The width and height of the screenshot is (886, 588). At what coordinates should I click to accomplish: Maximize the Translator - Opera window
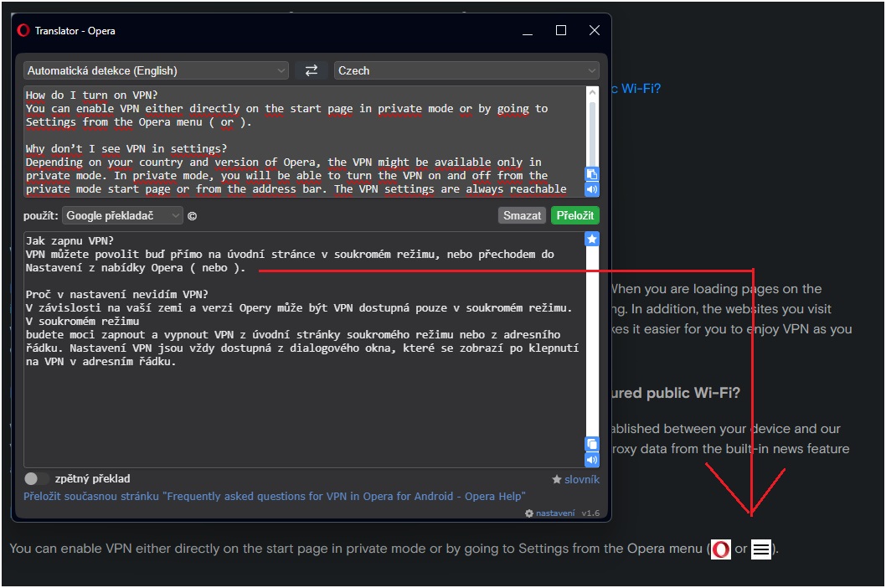coord(561,30)
